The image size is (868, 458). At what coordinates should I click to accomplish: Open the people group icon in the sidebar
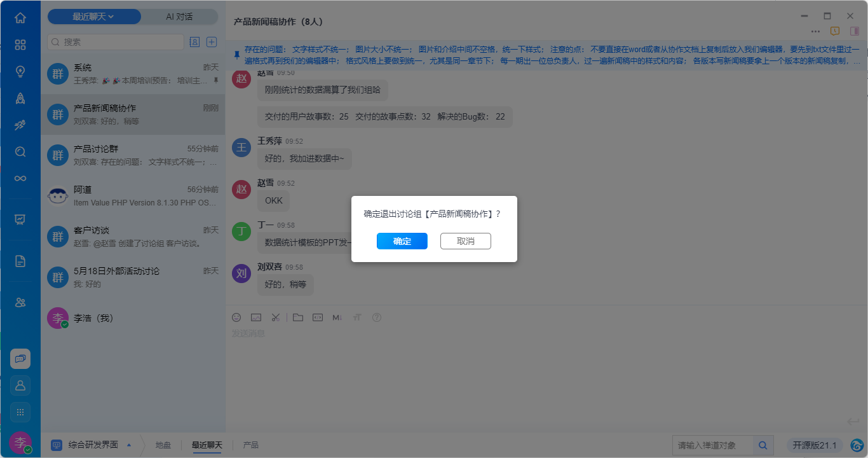click(20, 302)
